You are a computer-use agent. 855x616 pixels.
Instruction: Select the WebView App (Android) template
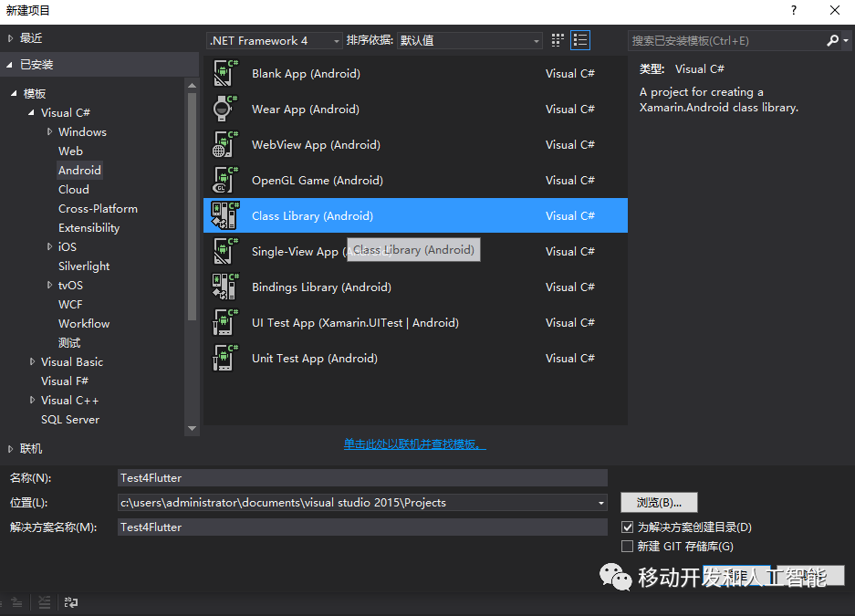coord(415,144)
